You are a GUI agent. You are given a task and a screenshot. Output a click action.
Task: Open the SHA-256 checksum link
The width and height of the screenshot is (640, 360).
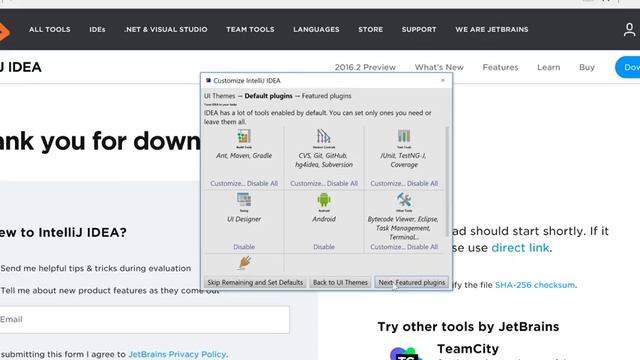(535, 285)
